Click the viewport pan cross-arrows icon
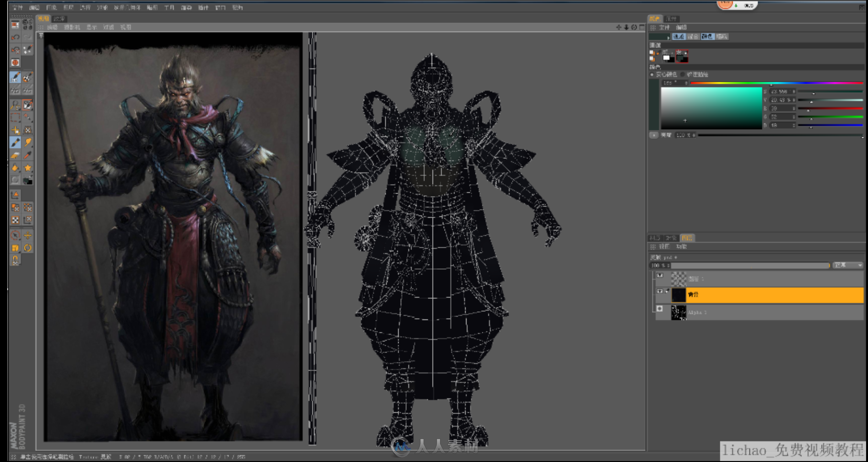 click(619, 27)
